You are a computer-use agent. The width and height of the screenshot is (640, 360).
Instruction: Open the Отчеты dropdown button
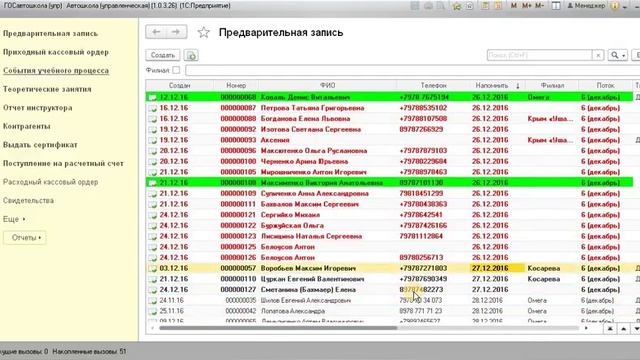pos(24,238)
